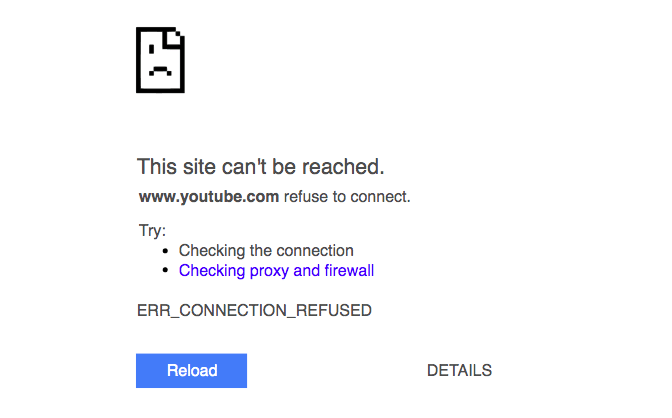
Task: Click the bullet before Checking proxy and firewall
Action: pyautogui.click(x=166, y=271)
